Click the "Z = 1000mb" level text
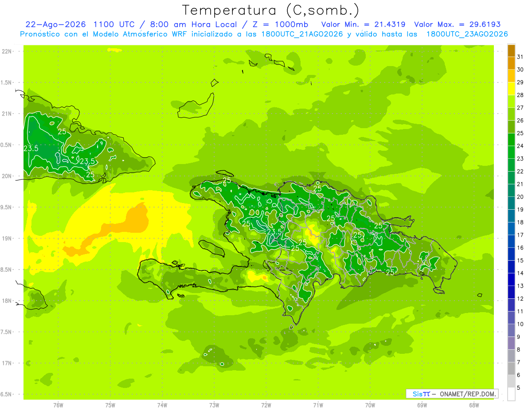This screenshot has height=411, width=532. coord(280,24)
